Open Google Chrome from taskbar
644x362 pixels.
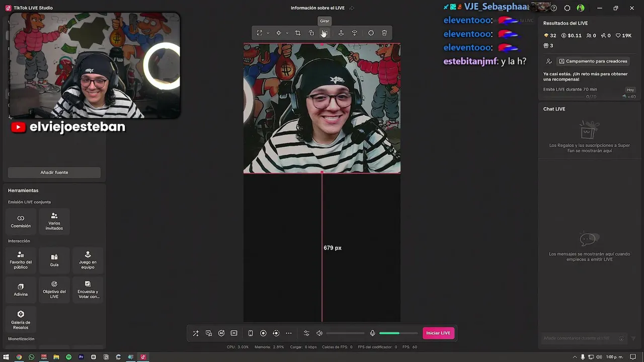click(19, 357)
